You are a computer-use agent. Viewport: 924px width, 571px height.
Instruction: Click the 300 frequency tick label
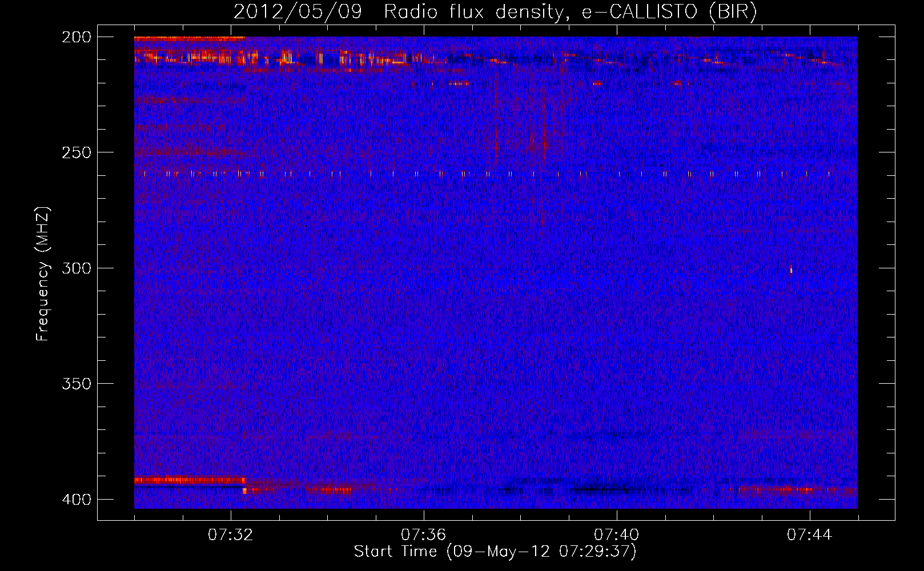tap(76, 268)
